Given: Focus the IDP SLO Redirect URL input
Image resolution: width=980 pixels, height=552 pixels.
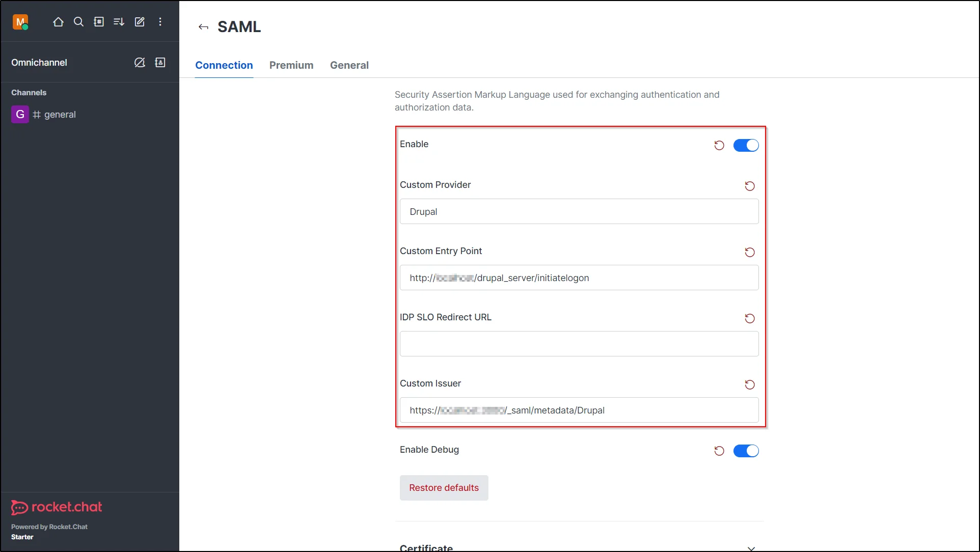Looking at the screenshot, I should point(579,344).
